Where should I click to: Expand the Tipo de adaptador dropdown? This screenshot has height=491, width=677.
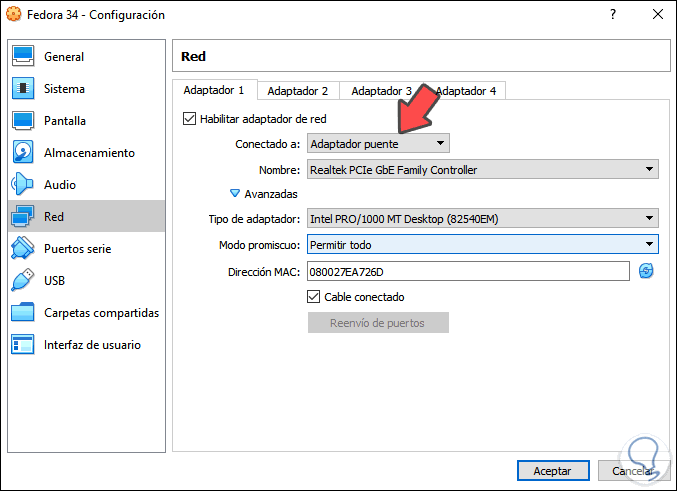tap(481, 218)
